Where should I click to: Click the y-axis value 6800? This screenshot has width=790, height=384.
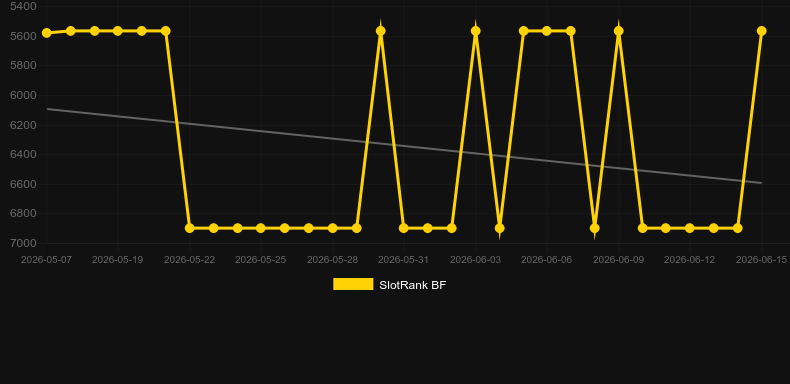click(23, 214)
